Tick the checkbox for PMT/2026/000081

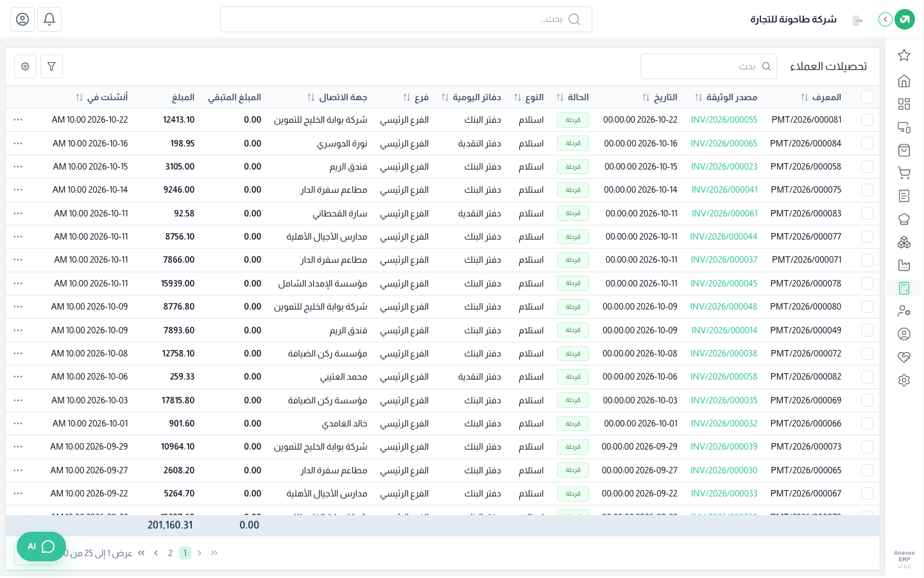(x=867, y=120)
